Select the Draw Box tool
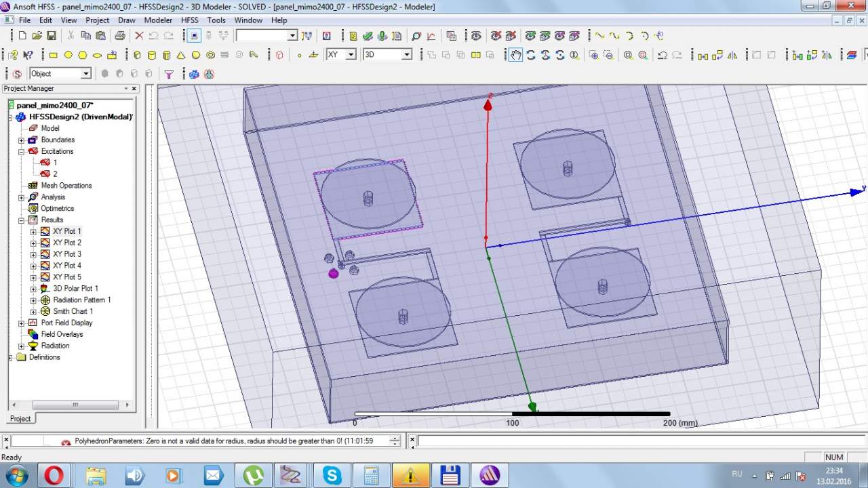This screenshot has width=868, height=488. coord(137,55)
